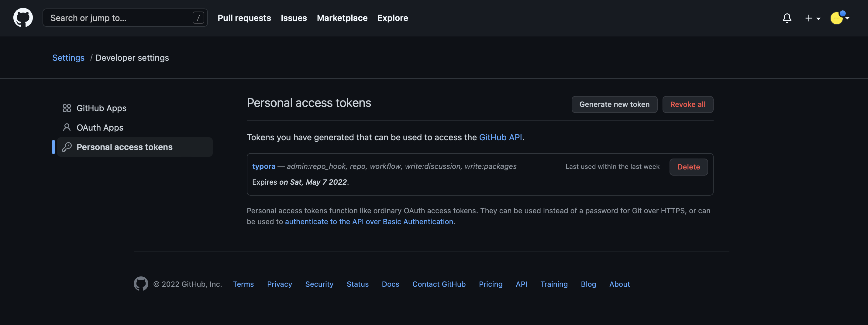The width and height of the screenshot is (868, 325).
Task: Open the API footer link
Action: pos(521,284)
